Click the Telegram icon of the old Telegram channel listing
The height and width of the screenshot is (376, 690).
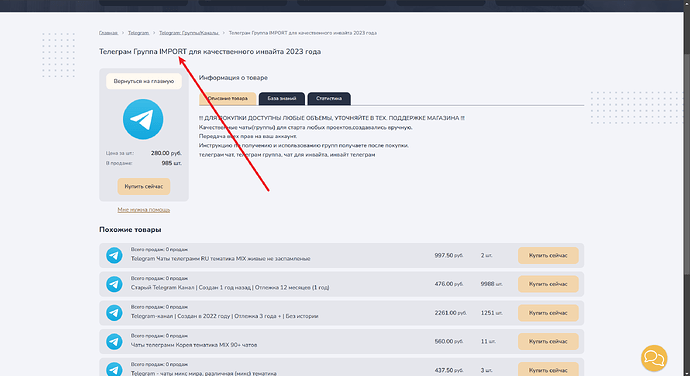[x=114, y=284]
